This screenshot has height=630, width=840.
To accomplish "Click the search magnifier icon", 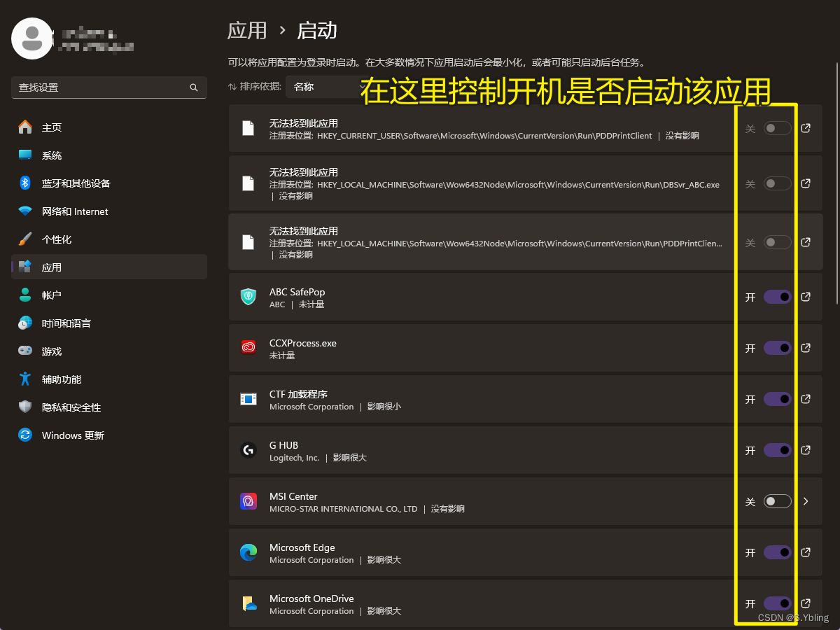I will (194, 87).
